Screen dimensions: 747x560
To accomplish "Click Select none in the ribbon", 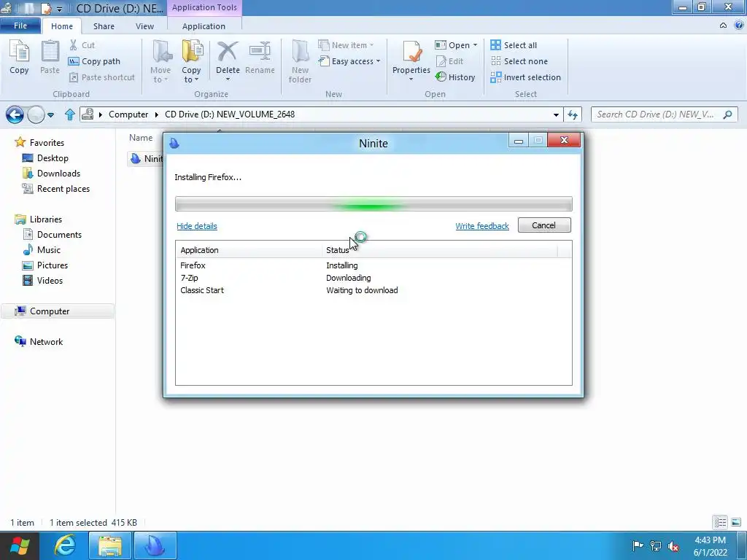I will click(x=519, y=61).
